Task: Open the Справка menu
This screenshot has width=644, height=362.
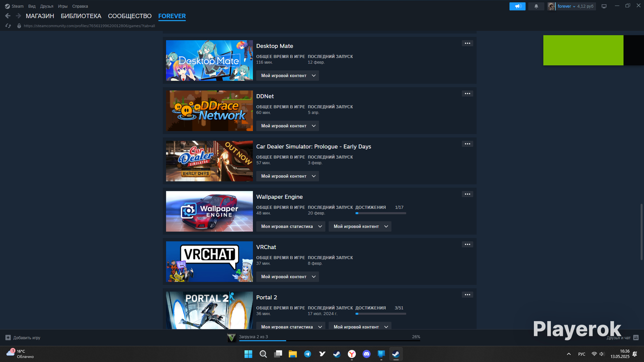Action: (80, 6)
